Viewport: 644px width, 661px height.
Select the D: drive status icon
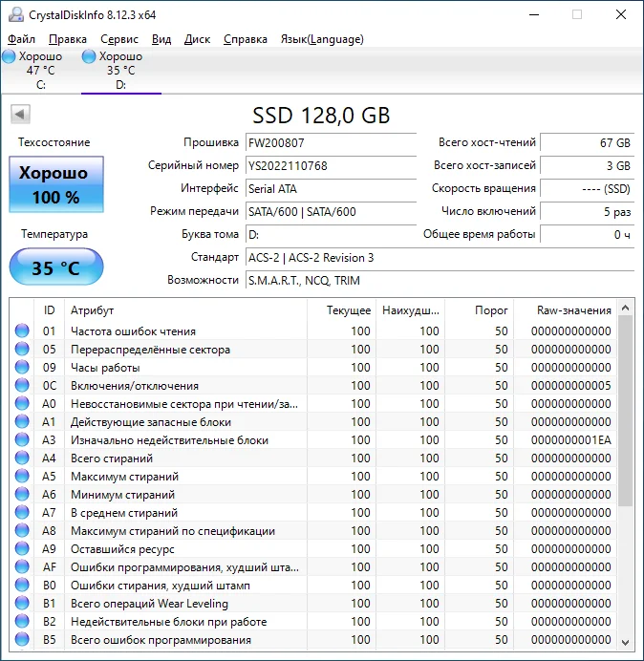(89, 57)
